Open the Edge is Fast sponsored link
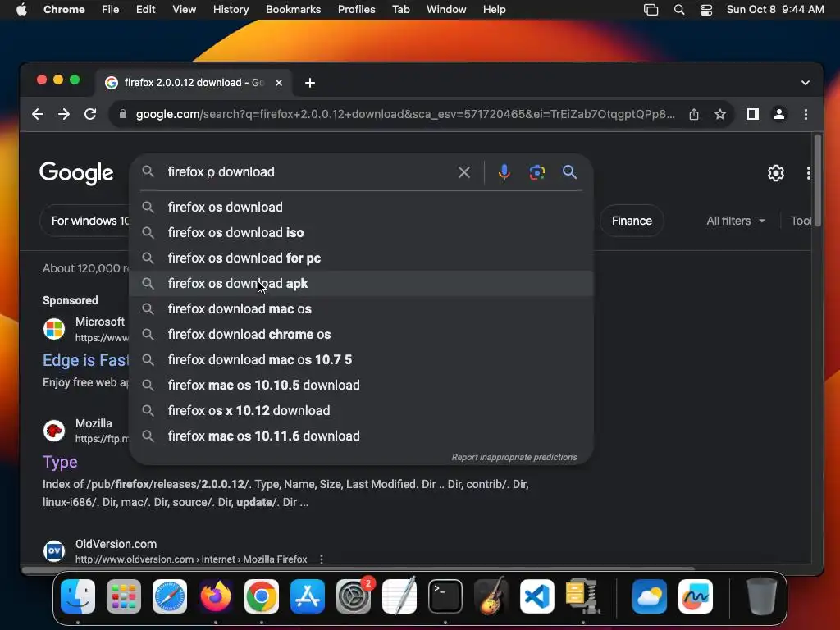The image size is (840, 630). (85, 360)
